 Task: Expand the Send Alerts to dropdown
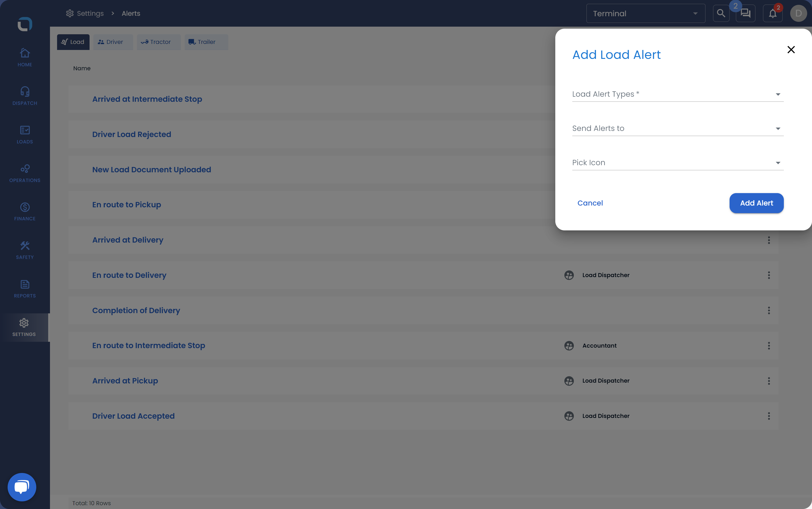pyautogui.click(x=678, y=129)
